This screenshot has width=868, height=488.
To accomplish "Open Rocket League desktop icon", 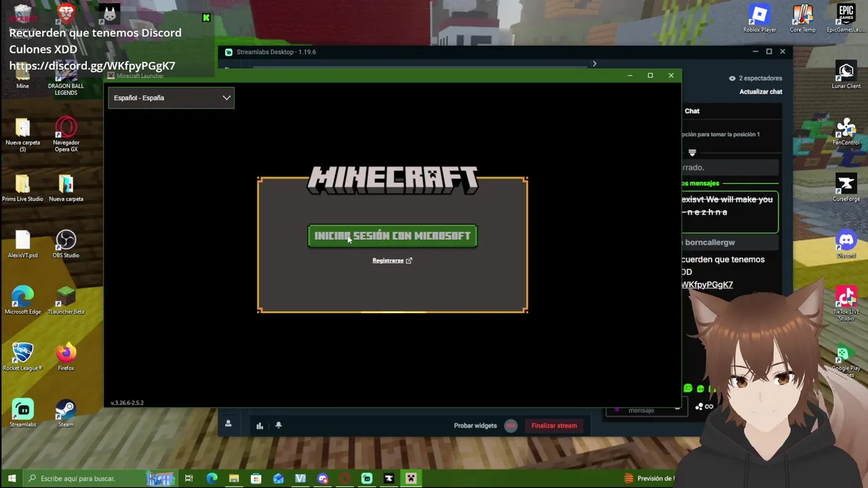I will (x=22, y=357).
